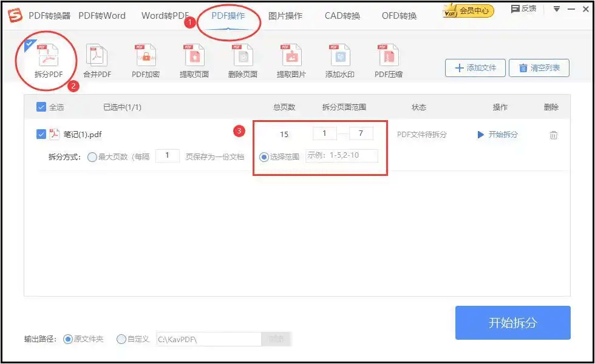Open the 图片操作 tab
Screen dimensions: 595x364
[285, 16]
